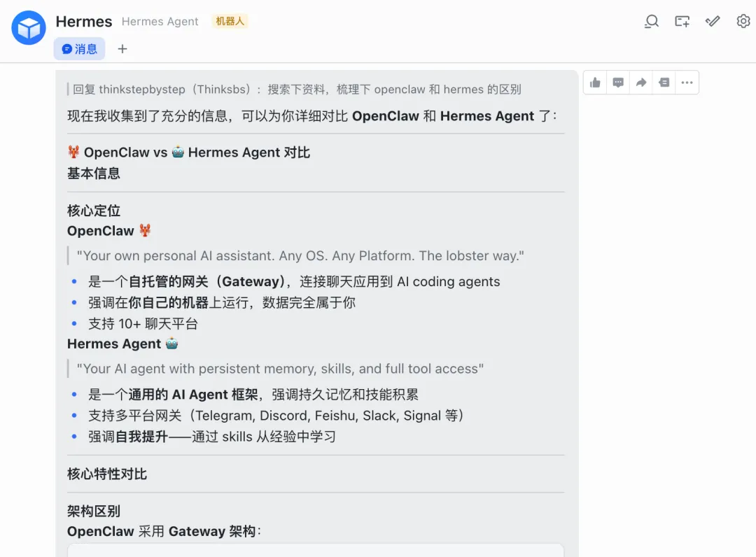Click intro line '现在我收集到了充分的信息'
The height and width of the screenshot is (557, 756).
tap(312, 116)
